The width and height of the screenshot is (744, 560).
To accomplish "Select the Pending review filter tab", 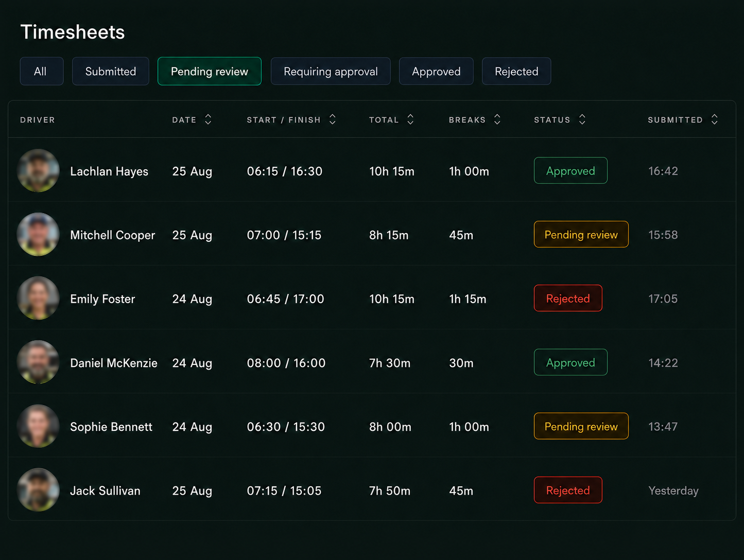I will point(210,71).
